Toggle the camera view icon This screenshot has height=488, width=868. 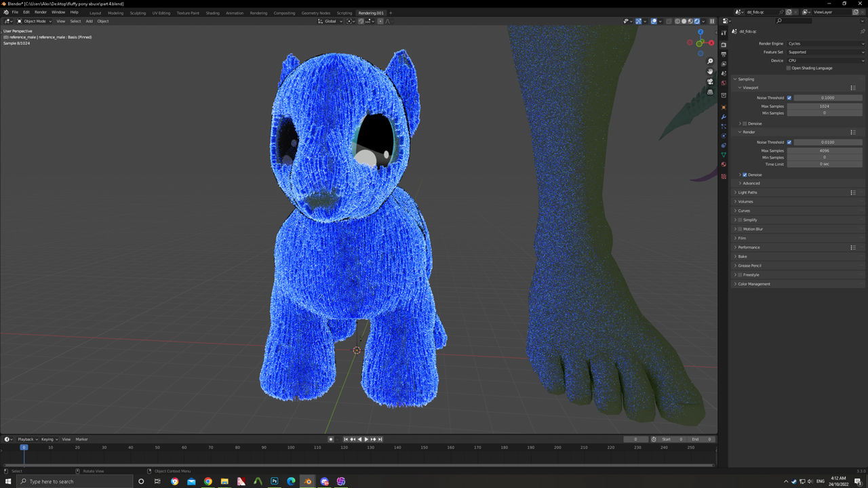coord(710,82)
